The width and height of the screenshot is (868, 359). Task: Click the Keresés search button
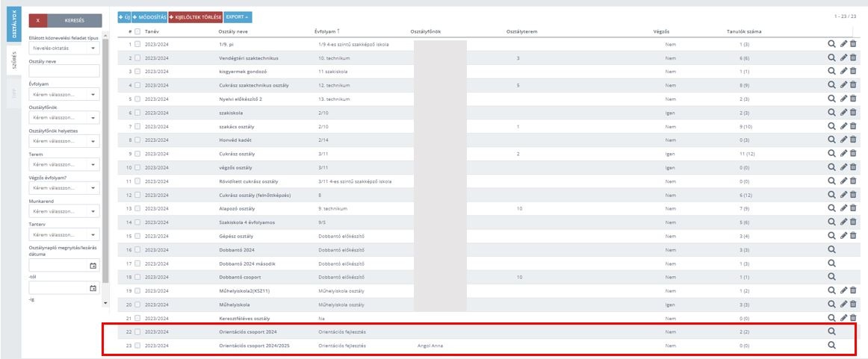point(74,20)
